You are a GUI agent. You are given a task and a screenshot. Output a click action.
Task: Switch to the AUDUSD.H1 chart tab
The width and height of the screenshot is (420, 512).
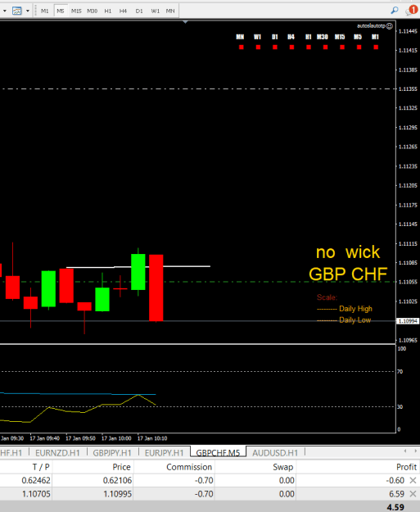click(275, 453)
